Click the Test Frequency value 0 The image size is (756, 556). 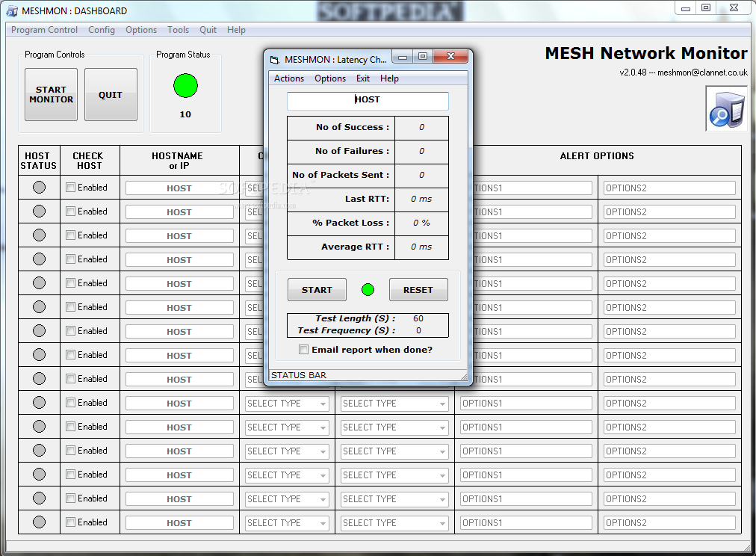418,330
